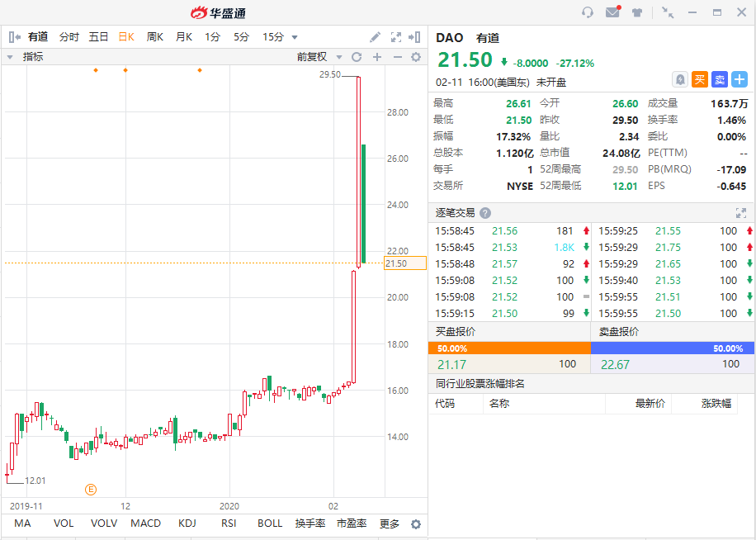Viewport: 756px width, 540px height.
Task: Click the orange 50.00% bid bar
Action: click(x=509, y=348)
